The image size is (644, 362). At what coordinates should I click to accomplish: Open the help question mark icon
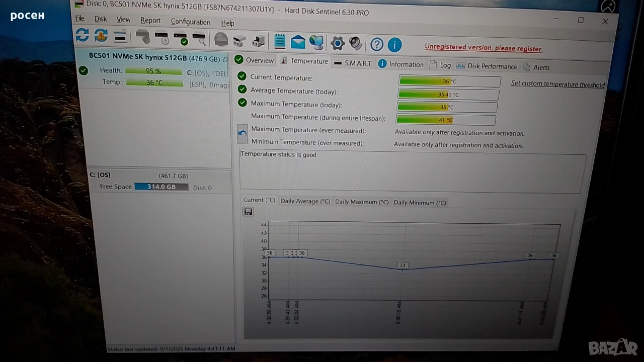click(x=376, y=45)
